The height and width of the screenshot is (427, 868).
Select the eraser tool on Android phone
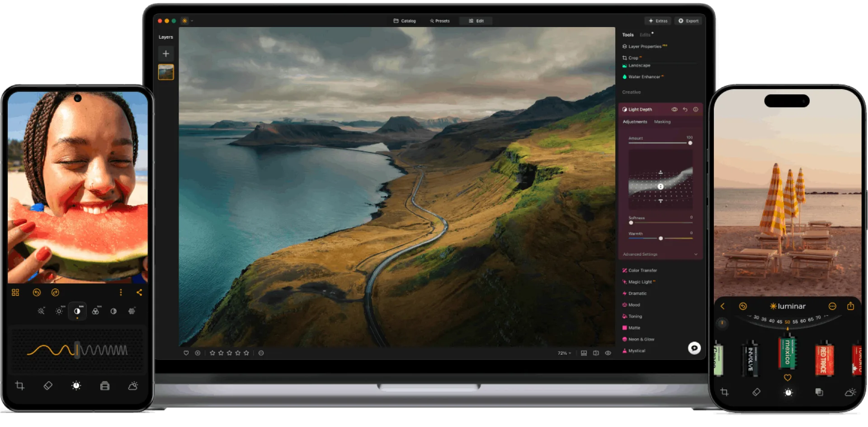click(x=48, y=386)
